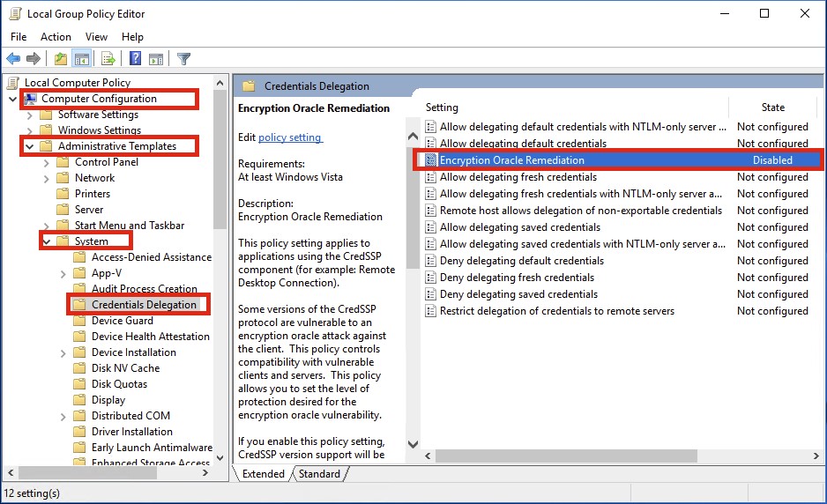Sort by the State column header
This screenshot has height=504, width=827.
click(772, 107)
